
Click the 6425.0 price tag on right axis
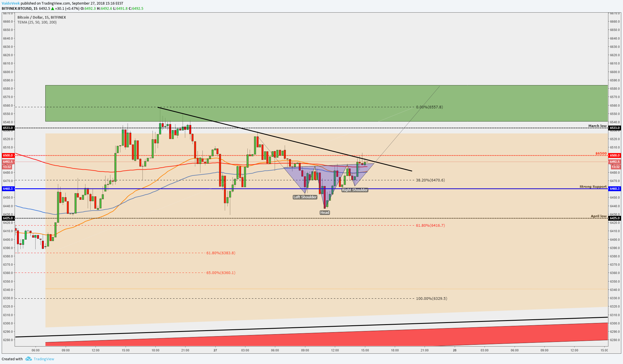point(615,218)
